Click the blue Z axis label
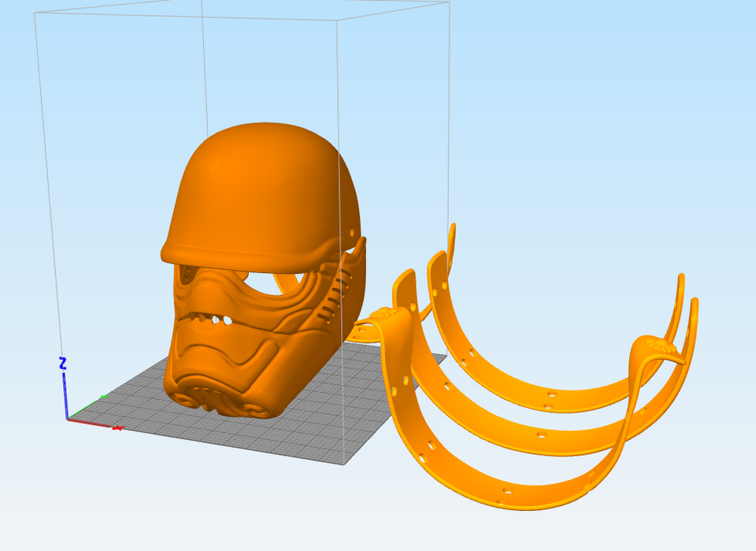 point(63,364)
